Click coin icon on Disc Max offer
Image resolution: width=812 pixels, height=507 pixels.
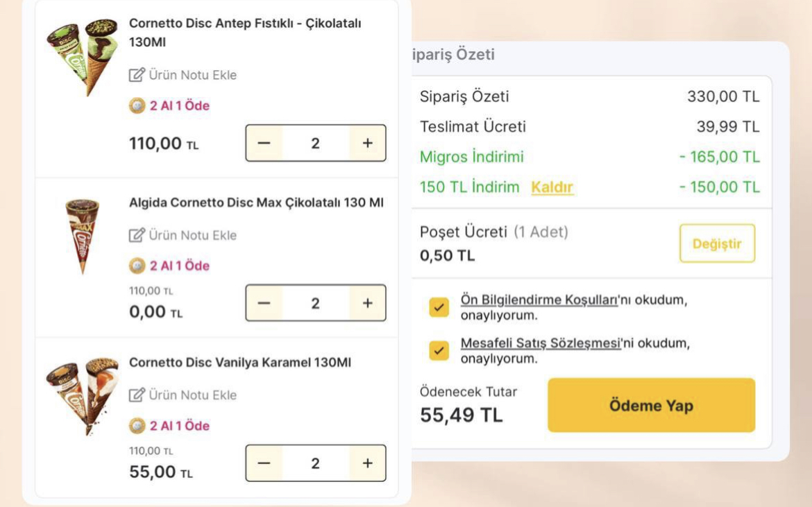coord(137,266)
